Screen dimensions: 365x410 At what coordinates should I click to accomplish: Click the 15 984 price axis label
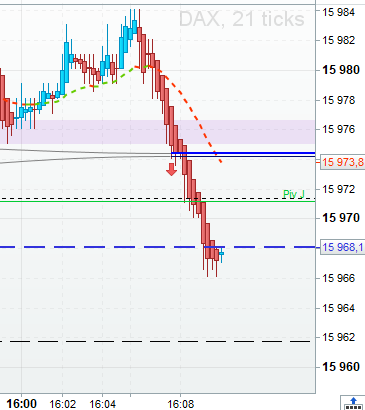(338, 12)
